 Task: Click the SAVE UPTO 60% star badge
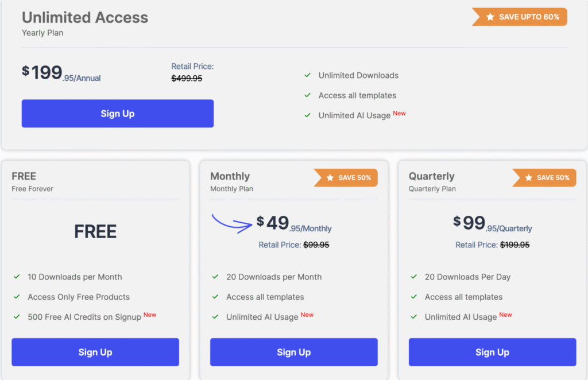pos(520,17)
